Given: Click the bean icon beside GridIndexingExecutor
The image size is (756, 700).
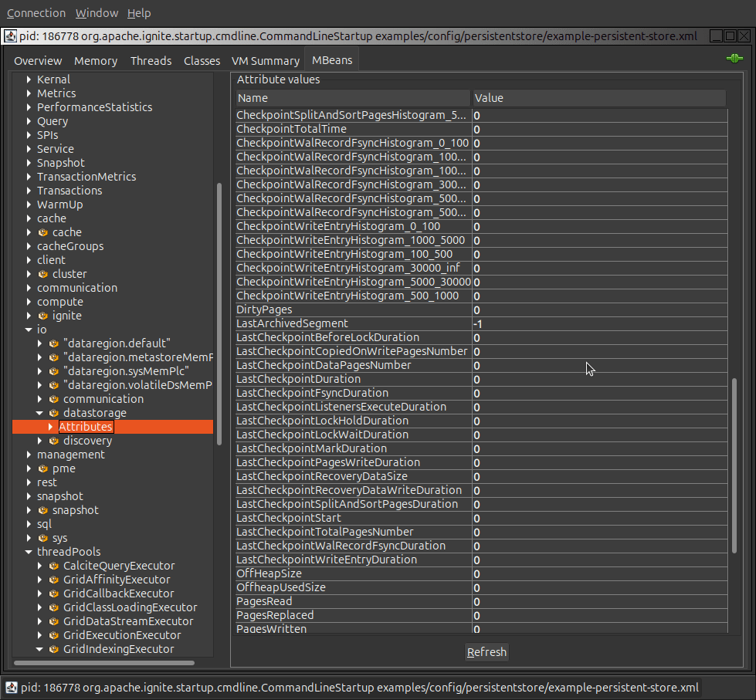Looking at the screenshot, I should pos(54,649).
